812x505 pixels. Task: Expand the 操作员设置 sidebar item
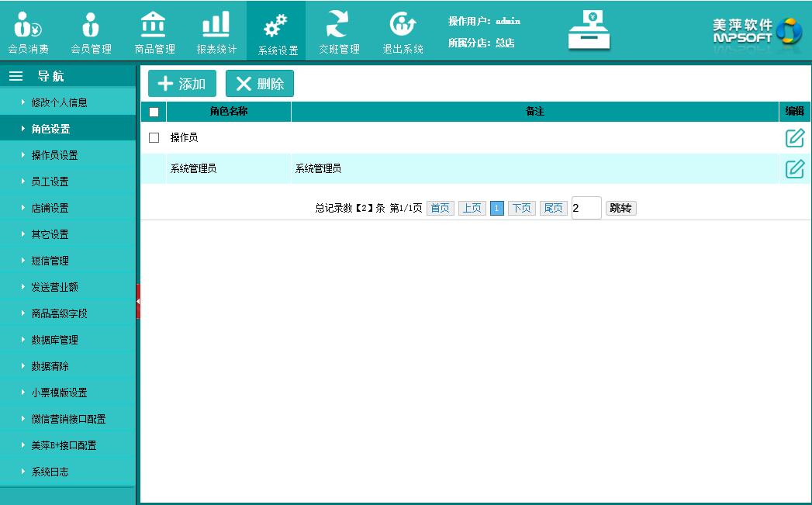click(54, 155)
